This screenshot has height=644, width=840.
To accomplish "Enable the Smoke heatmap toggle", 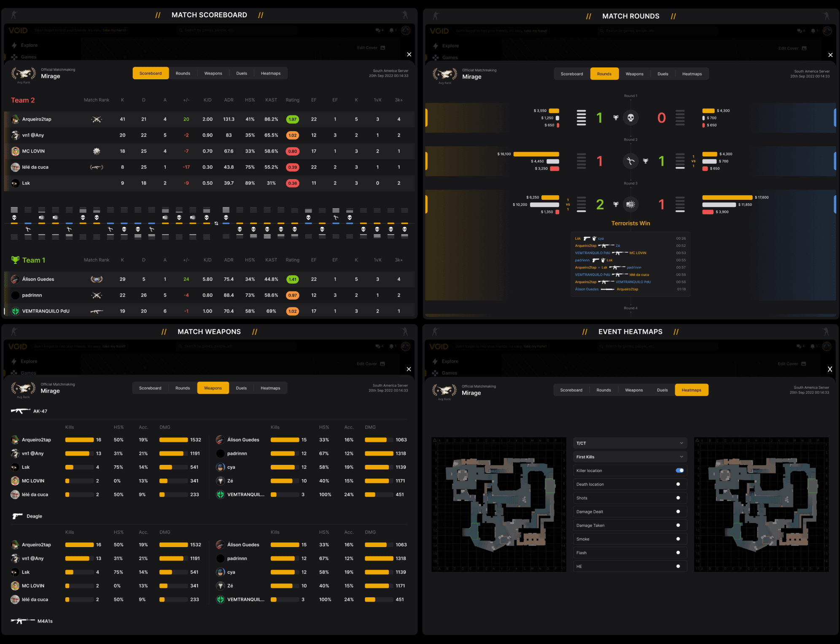I will pyautogui.click(x=678, y=539).
